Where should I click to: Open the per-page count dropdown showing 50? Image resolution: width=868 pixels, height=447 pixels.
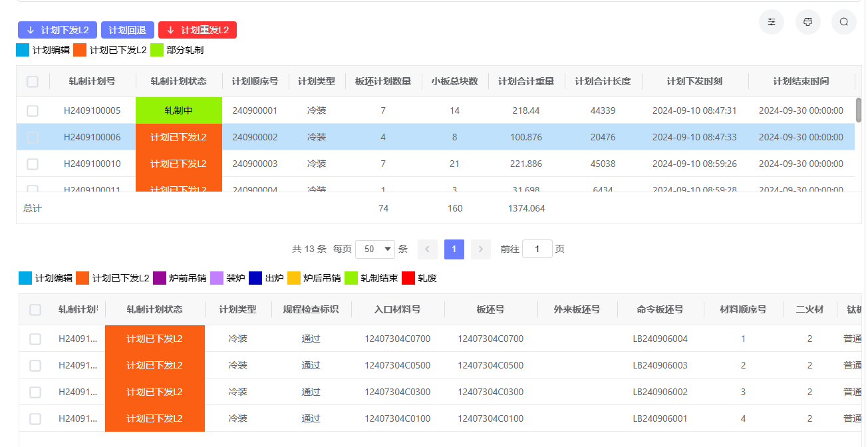pyautogui.click(x=374, y=249)
